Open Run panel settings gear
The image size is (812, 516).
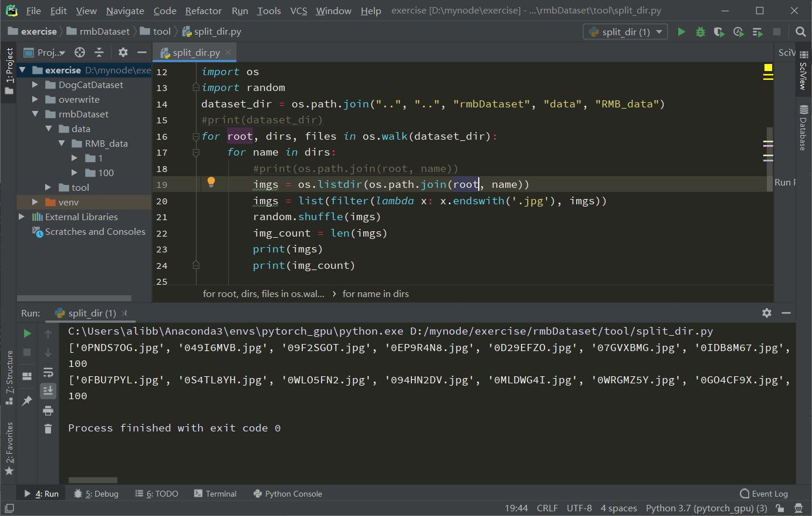pos(766,313)
